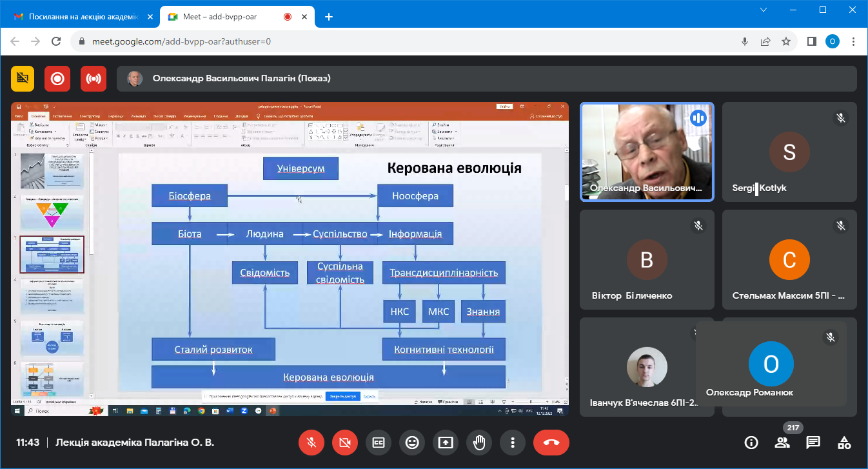Share this page from address bar

(x=765, y=41)
